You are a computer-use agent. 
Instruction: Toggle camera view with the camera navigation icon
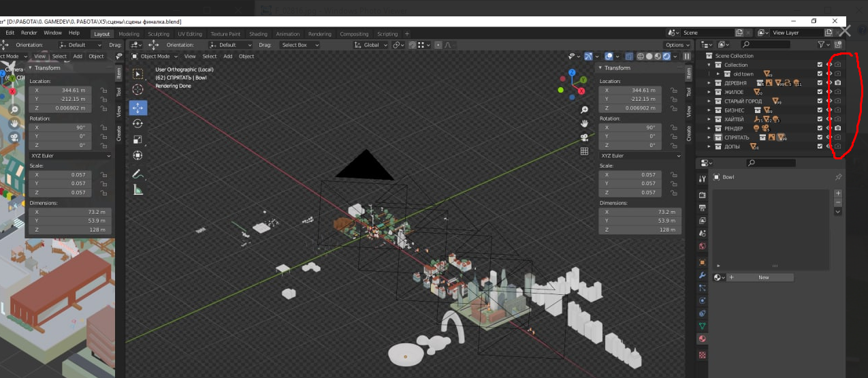point(584,137)
